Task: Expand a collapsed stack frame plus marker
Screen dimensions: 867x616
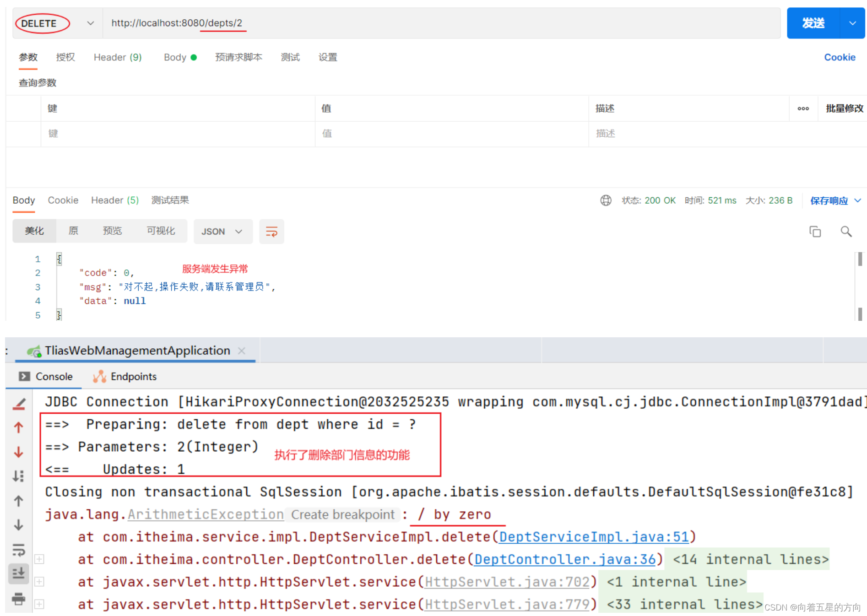Action: click(39, 559)
